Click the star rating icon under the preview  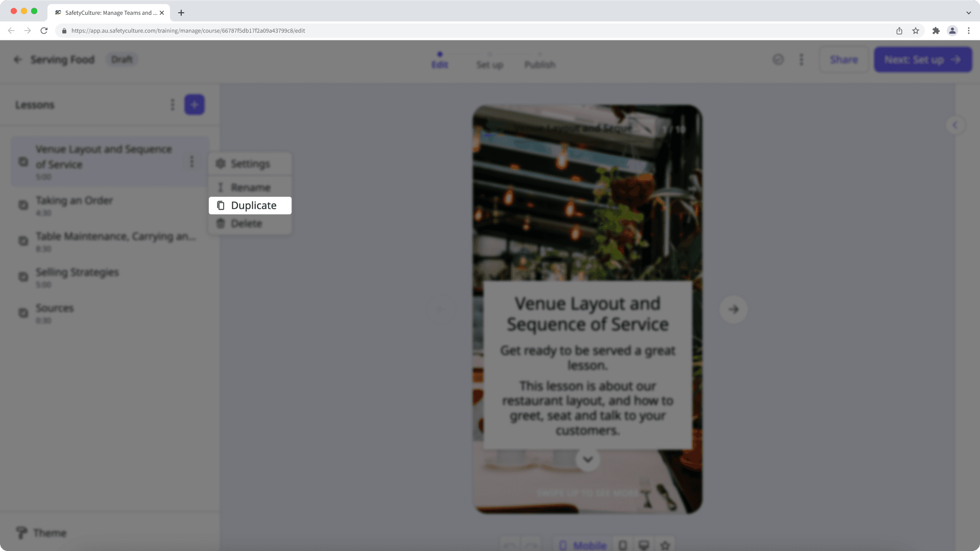tap(665, 545)
